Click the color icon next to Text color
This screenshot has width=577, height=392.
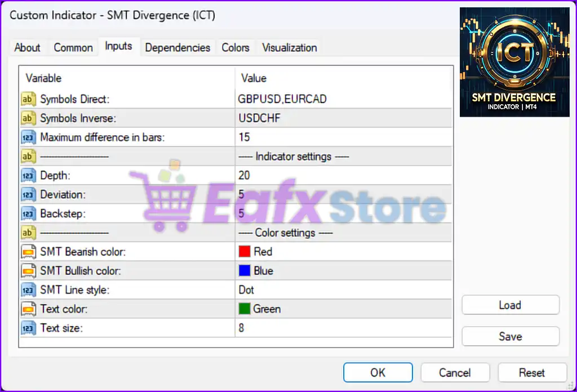pyautogui.click(x=28, y=309)
